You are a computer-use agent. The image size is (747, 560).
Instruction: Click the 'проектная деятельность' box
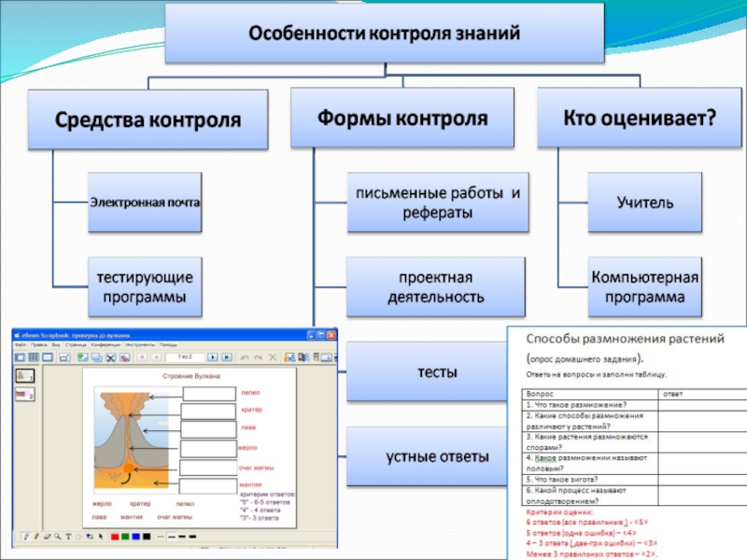(x=436, y=287)
